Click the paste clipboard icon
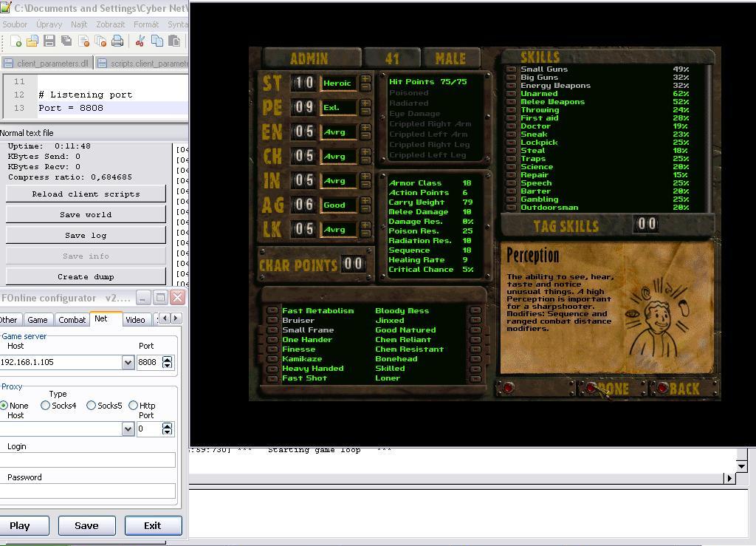 tap(174, 41)
